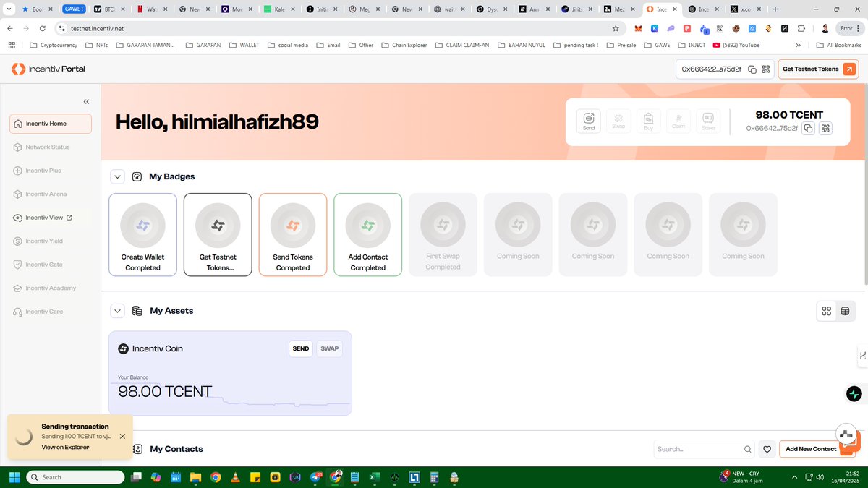Collapse the sidebar with double-chevron icon
Screen dimensions: 868x488
[x=86, y=102]
